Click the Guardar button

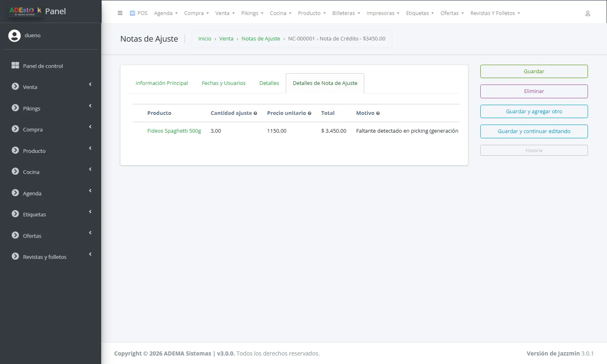(534, 72)
